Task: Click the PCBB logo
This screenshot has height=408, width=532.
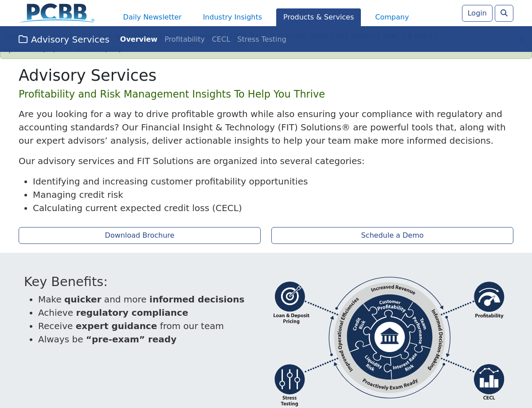Action: tap(57, 13)
